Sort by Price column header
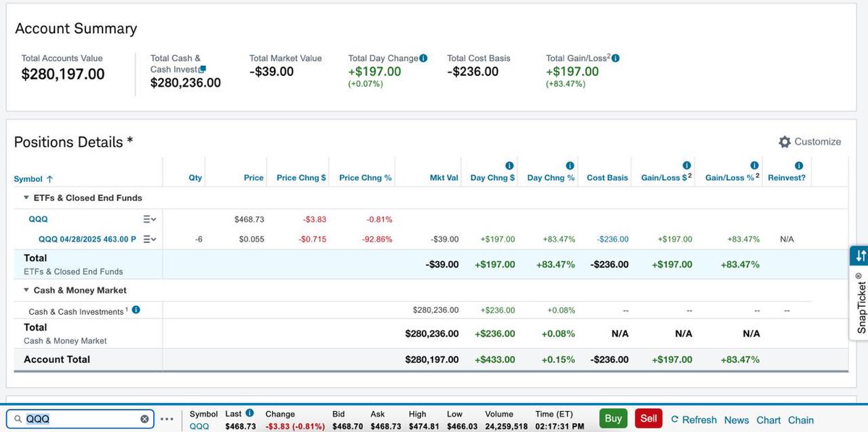868x432 pixels. pos(254,177)
